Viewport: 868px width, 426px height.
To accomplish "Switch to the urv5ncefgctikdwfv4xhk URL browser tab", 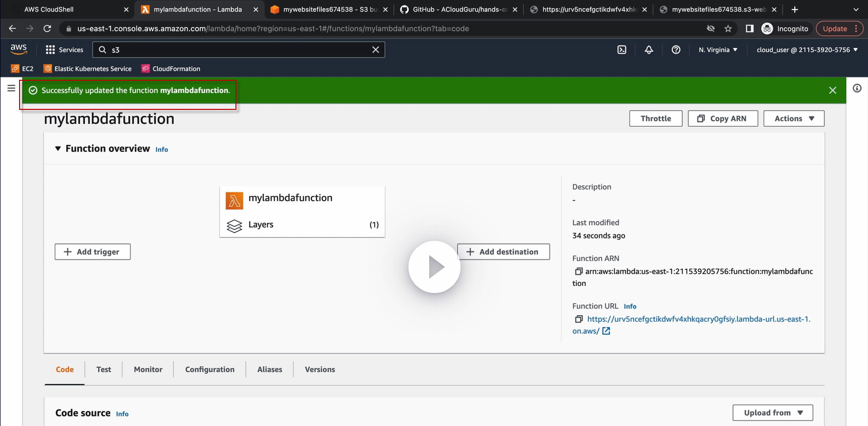I will (588, 10).
